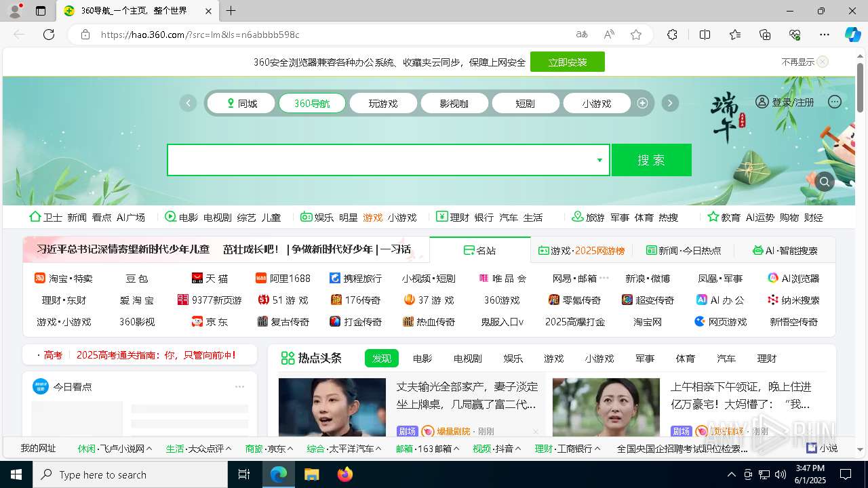This screenshot has height=488, width=868.
Task: Open the translate page icon
Action: click(x=582, y=35)
